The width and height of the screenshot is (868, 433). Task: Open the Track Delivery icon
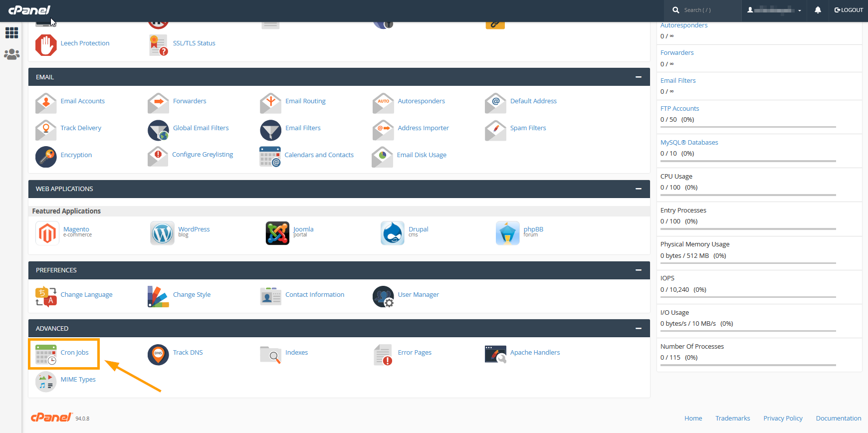(x=46, y=130)
